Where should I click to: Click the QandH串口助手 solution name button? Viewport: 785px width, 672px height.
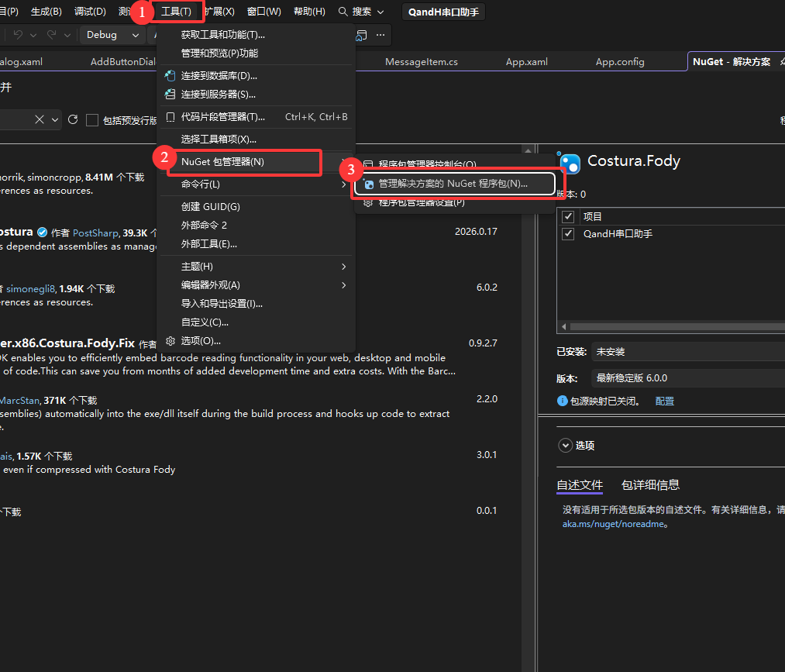443,12
